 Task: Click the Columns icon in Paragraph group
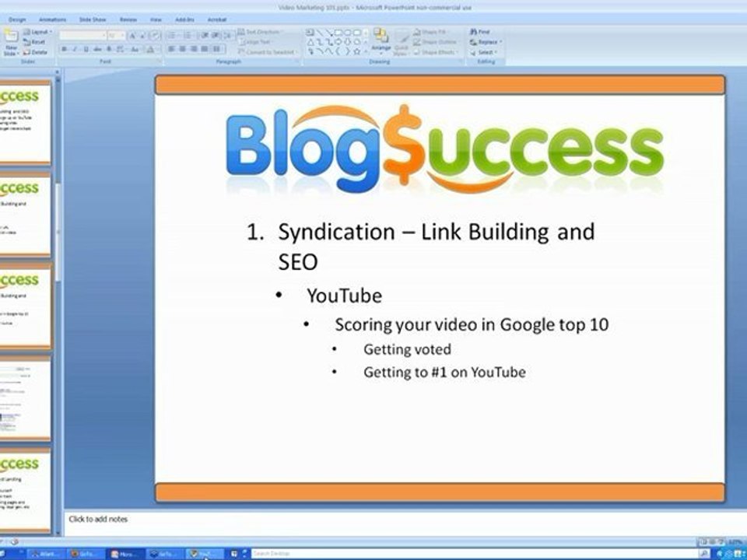coord(217,49)
